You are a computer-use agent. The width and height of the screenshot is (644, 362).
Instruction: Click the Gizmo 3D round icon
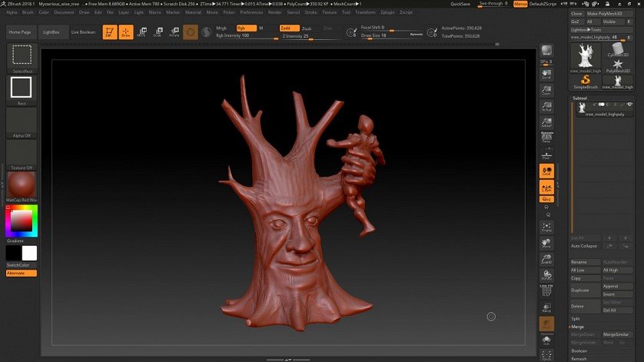[x=191, y=32]
